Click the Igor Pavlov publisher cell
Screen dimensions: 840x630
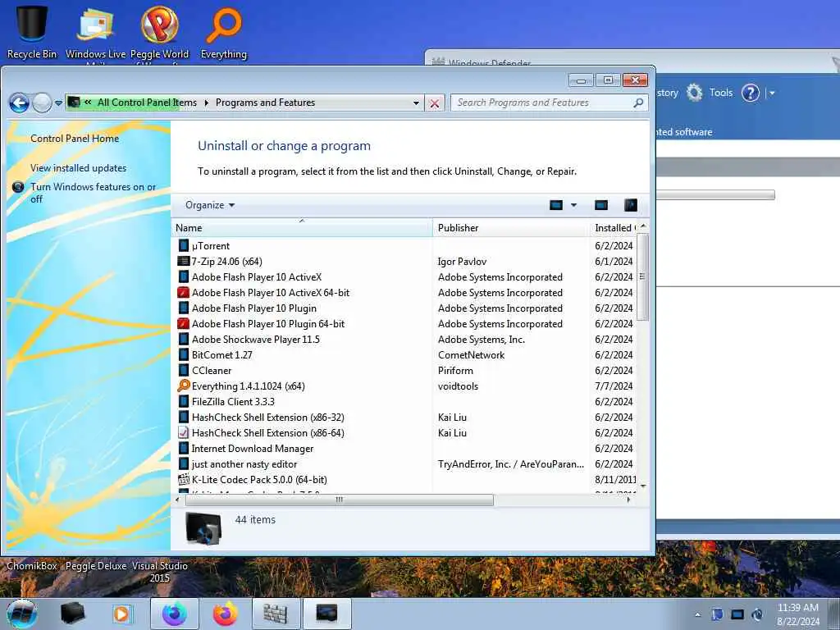click(x=463, y=262)
